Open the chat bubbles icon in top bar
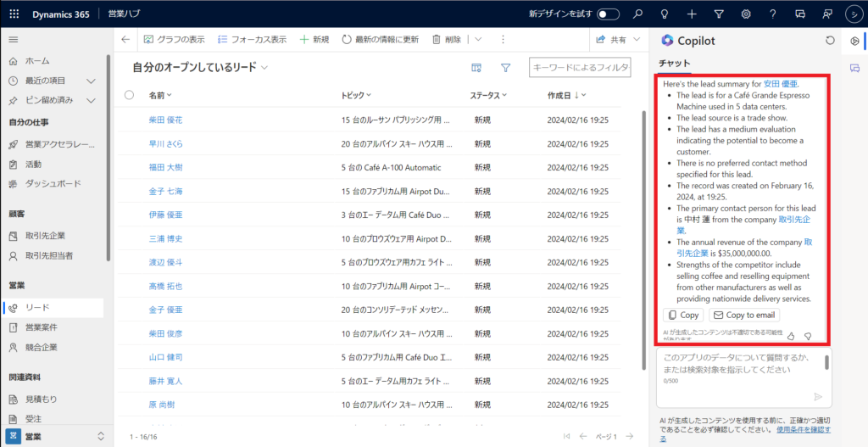 click(x=800, y=14)
